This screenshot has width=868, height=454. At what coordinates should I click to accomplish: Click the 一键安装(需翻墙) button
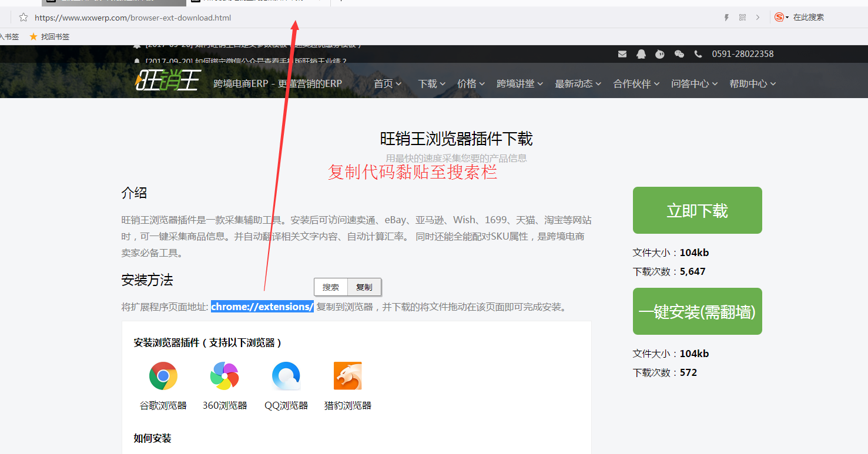coord(698,311)
